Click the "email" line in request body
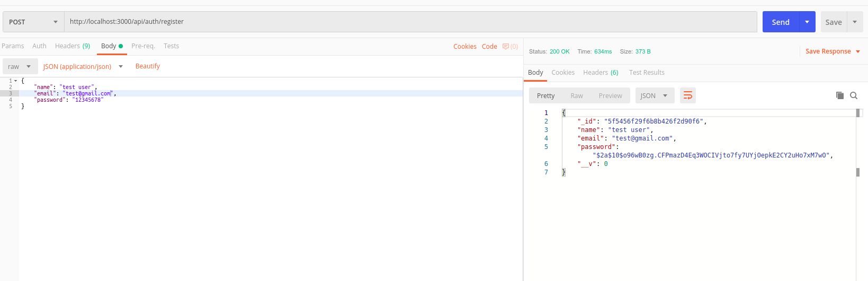The width and height of the screenshot is (868, 281). click(75, 93)
